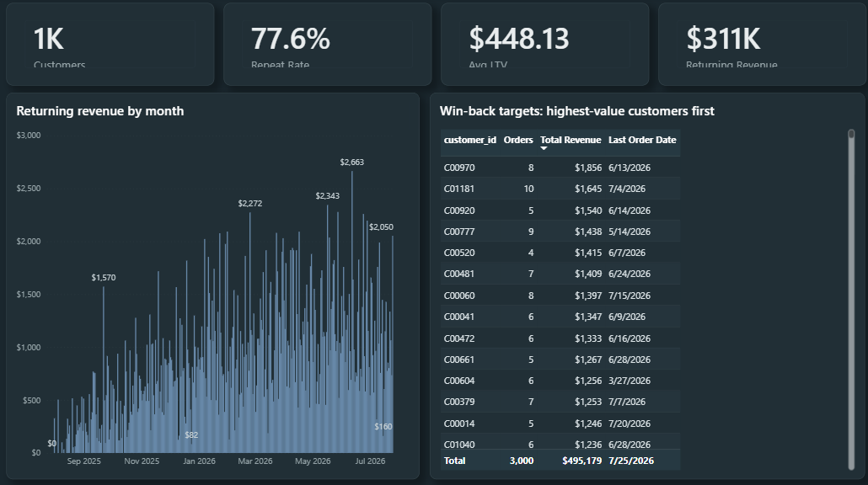The image size is (868, 485).
Task: Select the 3/27/2026 last order date
Action: pos(630,381)
